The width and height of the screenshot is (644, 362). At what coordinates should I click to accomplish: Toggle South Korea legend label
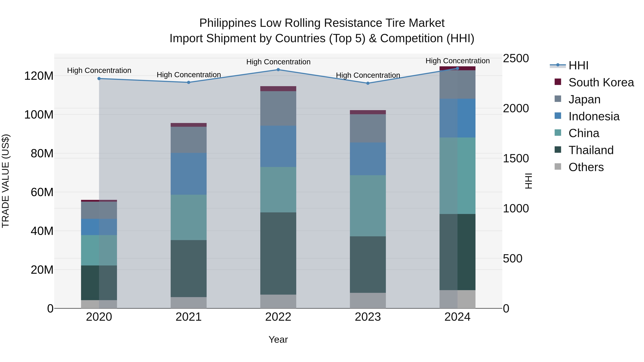[601, 82]
